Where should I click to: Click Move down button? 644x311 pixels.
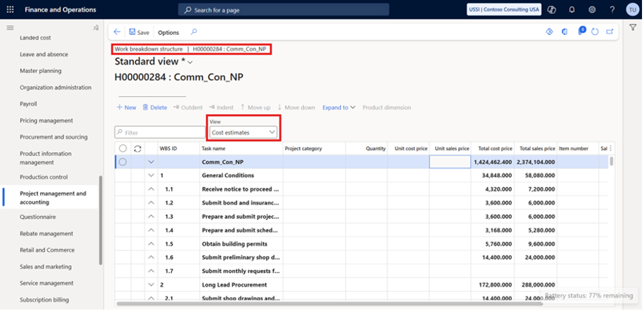296,107
